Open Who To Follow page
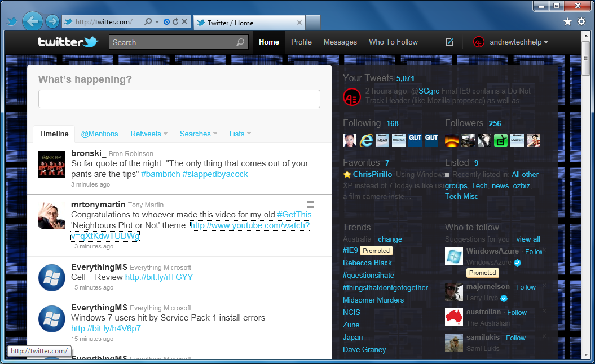The image size is (595, 364). (393, 42)
